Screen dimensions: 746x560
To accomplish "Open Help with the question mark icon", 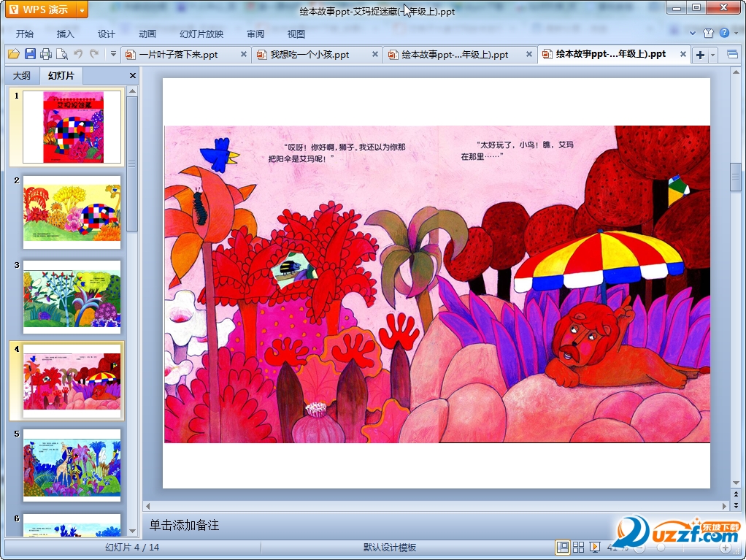I will pos(725,33).
